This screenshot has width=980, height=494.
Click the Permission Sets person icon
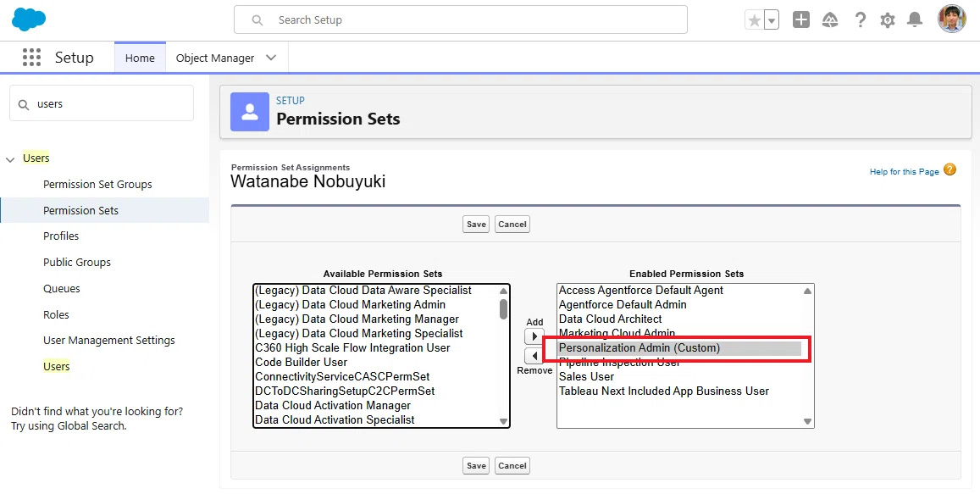(x=249, y=112)
